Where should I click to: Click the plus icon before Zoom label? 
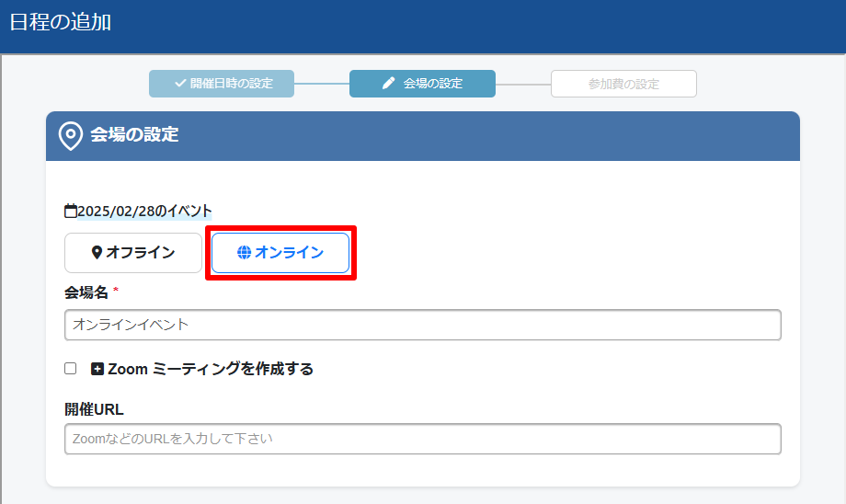(x=97, y=369)
